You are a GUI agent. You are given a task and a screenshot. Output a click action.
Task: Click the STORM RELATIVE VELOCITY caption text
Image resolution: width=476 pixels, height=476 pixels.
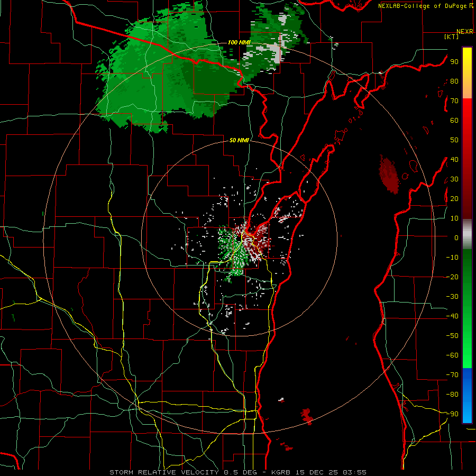tap(164, 472)
